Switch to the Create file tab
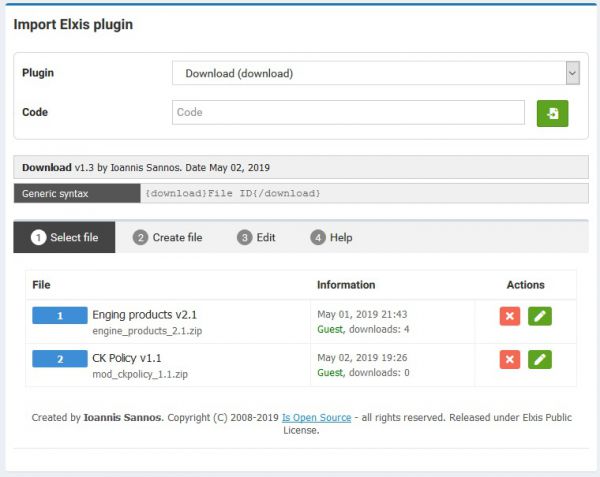 (x=168, y=238)
